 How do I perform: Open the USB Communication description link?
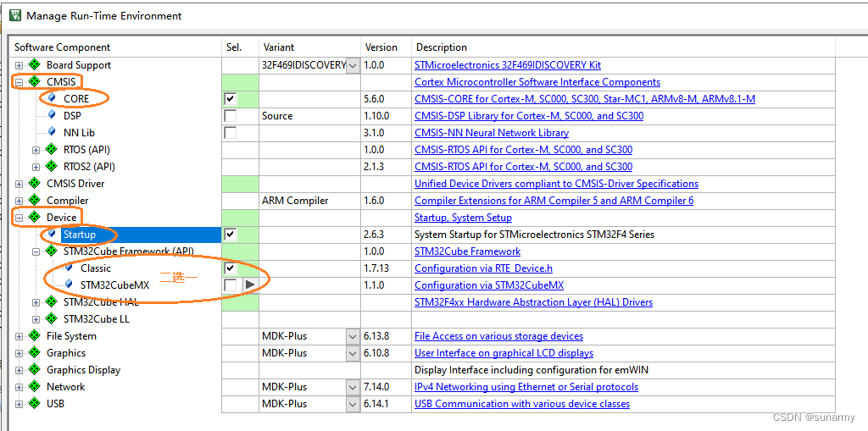point(522,404)
